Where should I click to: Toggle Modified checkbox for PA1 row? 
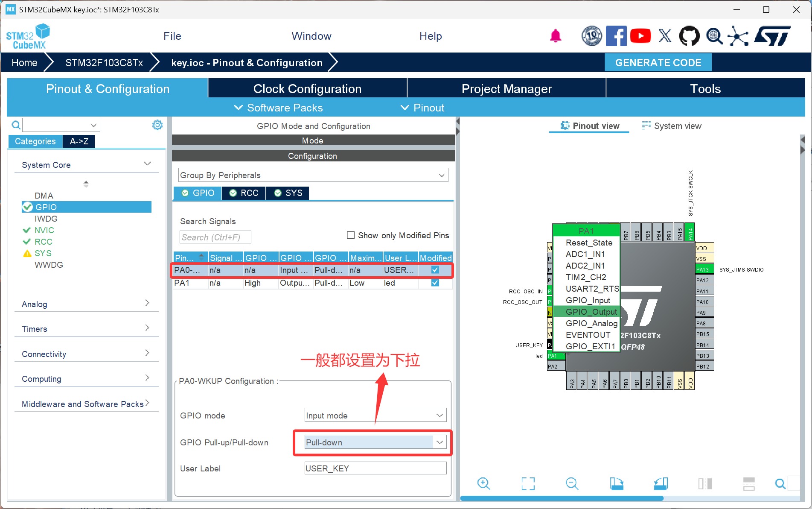(x=435, y=283)
